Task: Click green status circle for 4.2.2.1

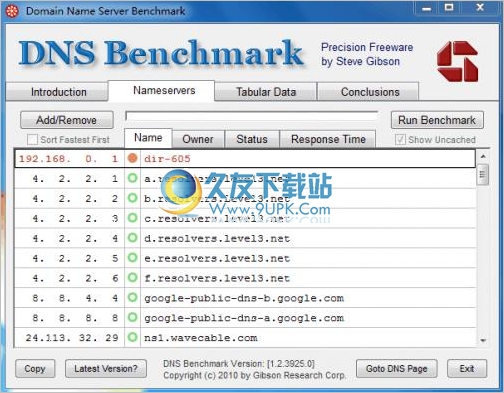Action: (x=132, y=178)
